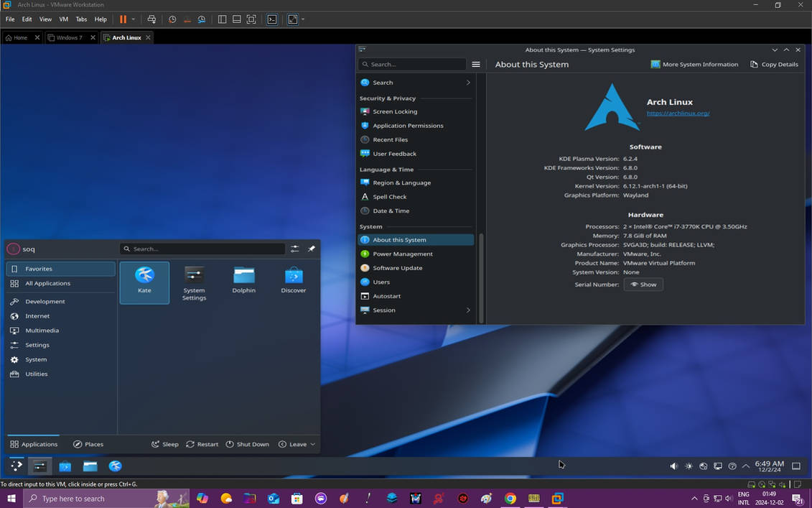This screenshot has height=508, width=812.
Task: Open Google Chrome in Windows taskbar
Action: coord(510,498)
